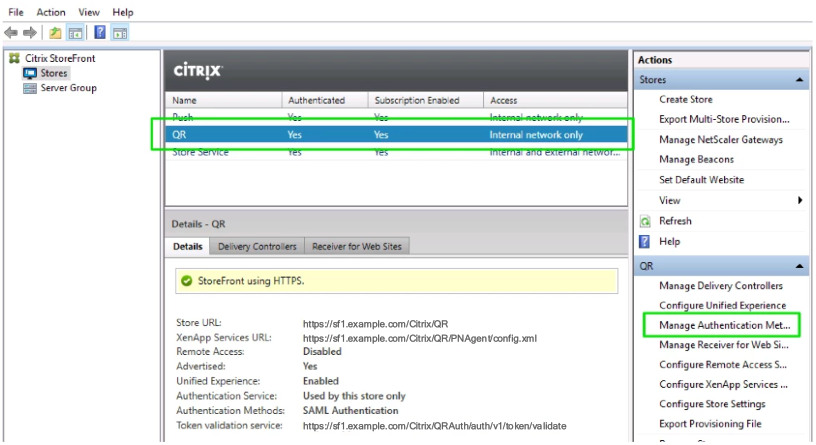The width and height of the screenshot is (816, 445).
Task: Switch to Receiver for Web Sites tab
Action: tap(358, 246)
